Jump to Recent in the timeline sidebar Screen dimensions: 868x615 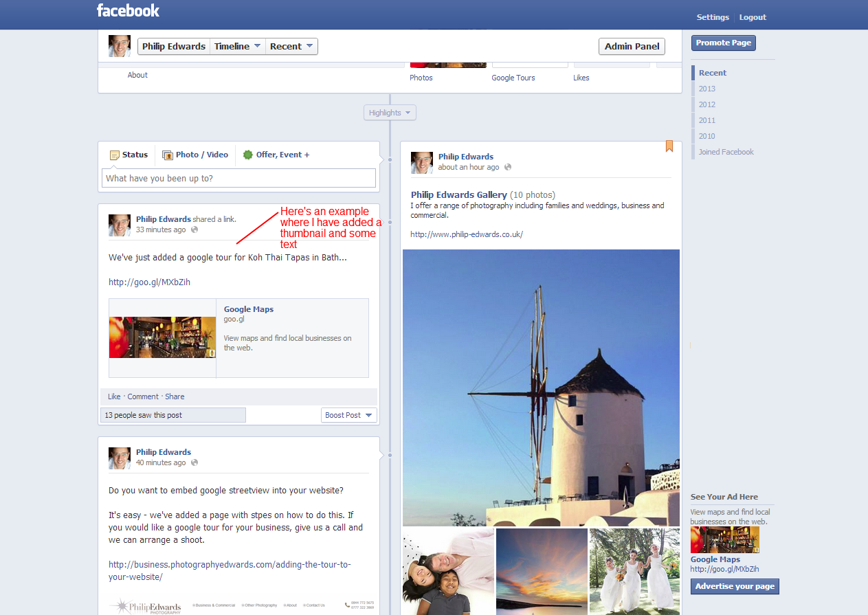coord(713,73)
